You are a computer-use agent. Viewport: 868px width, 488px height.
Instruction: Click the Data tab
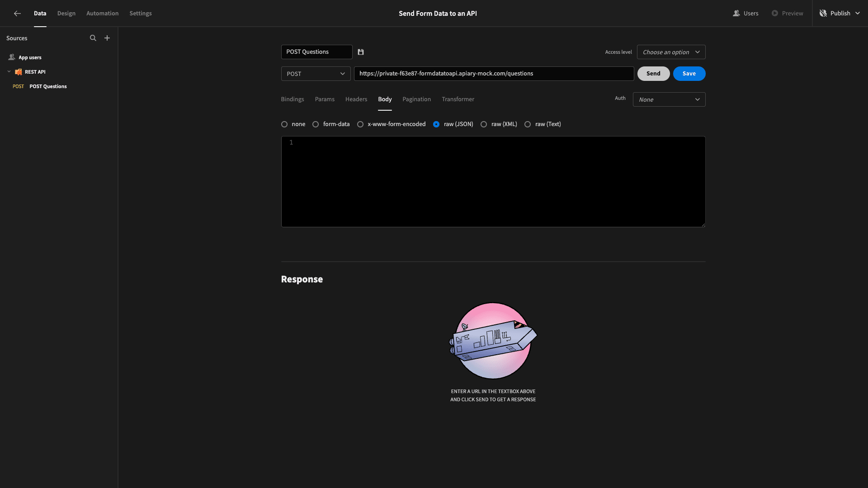(40, 14)
